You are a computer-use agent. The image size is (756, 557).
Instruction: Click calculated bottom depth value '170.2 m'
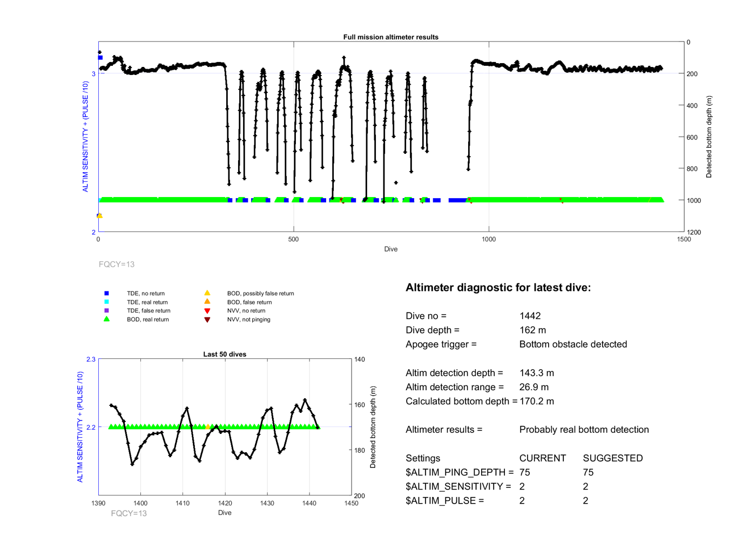click(x=537, y=401)
